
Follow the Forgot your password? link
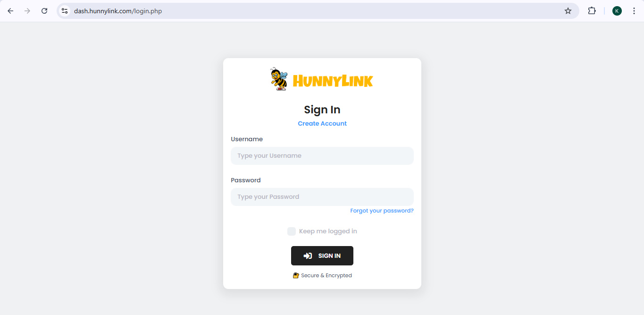pyautogui.click(x=382, y=211)
